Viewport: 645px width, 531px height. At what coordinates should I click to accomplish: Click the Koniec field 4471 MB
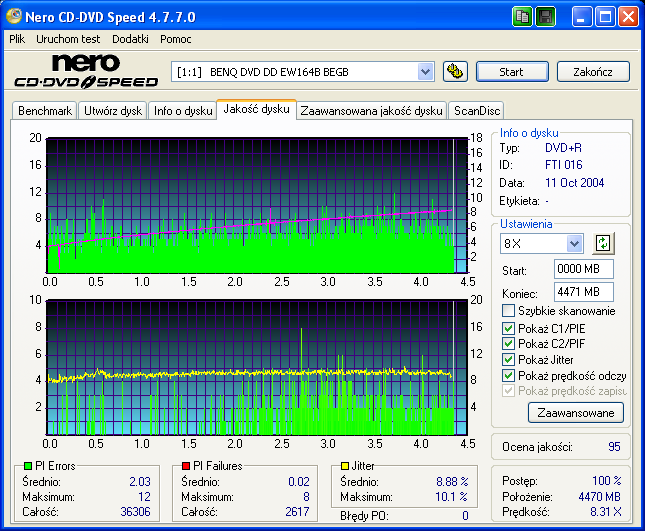(583, 292)
